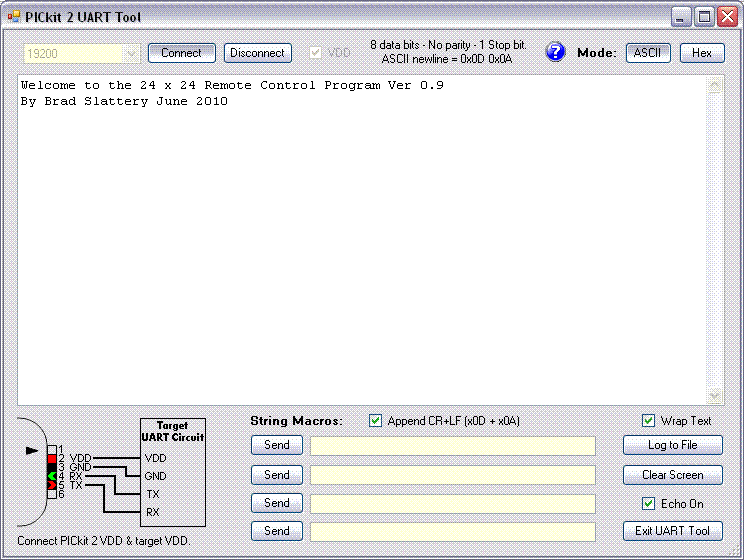Click the Disconnect button
Image resolution: width=744 pixels, height=560 pixels.
258,53
